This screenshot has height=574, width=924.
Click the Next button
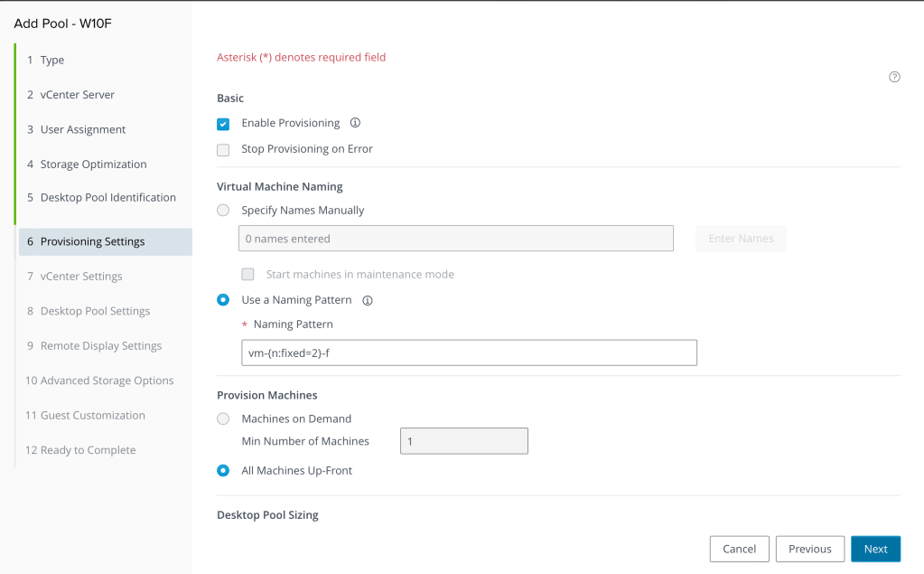point(875,549)
